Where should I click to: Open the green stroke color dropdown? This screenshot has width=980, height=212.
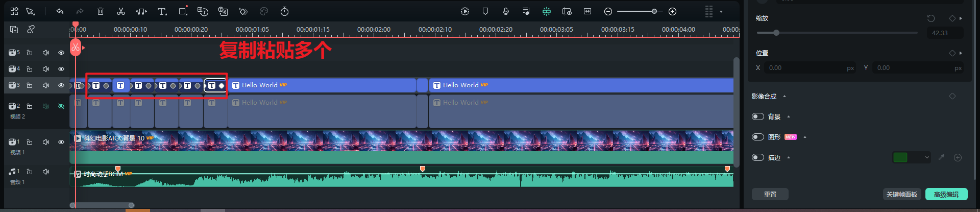tap(927, 157)
